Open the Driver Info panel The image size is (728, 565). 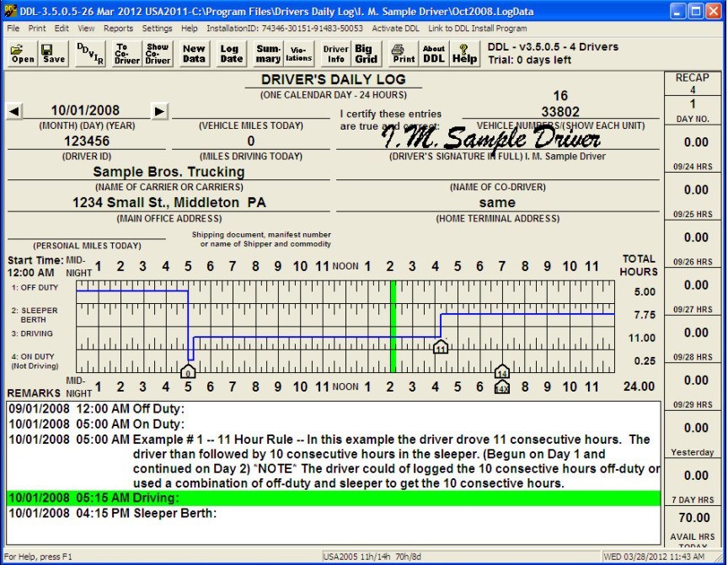(x=335, y=52)
